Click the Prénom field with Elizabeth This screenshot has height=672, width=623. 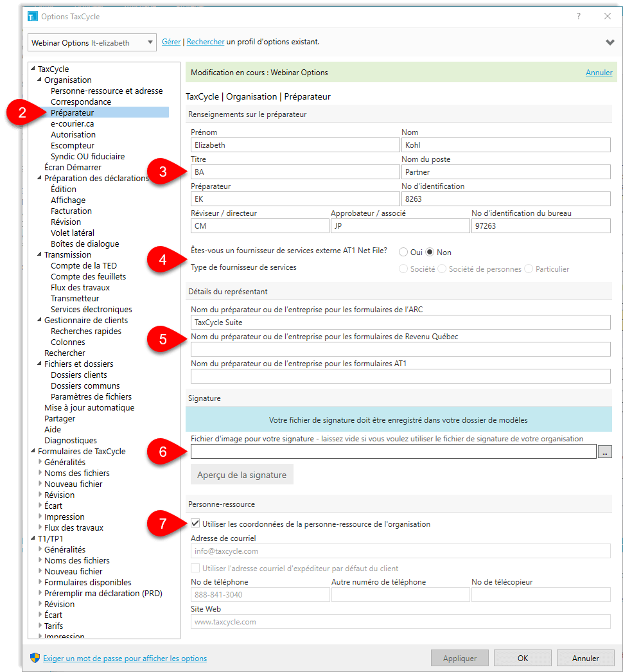tap(295, 145)
